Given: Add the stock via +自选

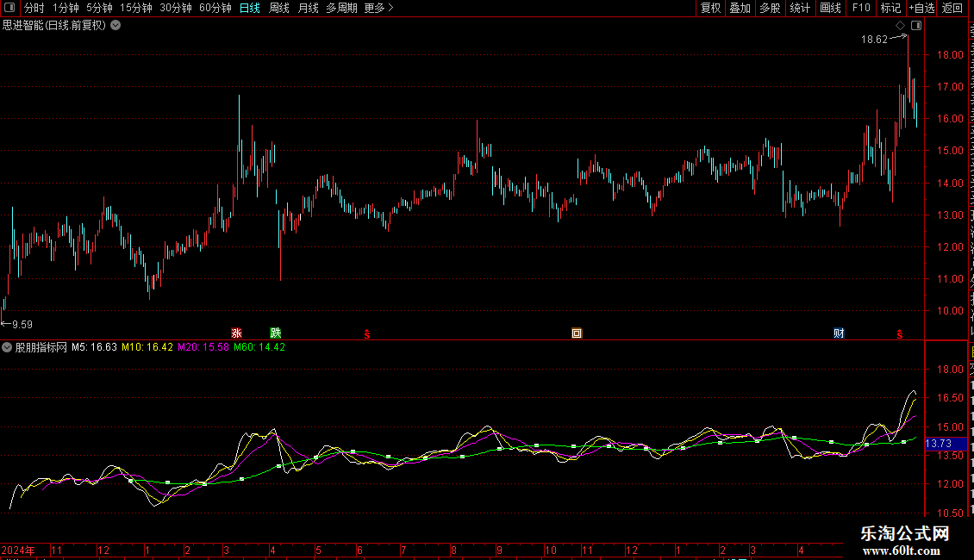Looking at the screenshot, I should click(x=921, y=8).
